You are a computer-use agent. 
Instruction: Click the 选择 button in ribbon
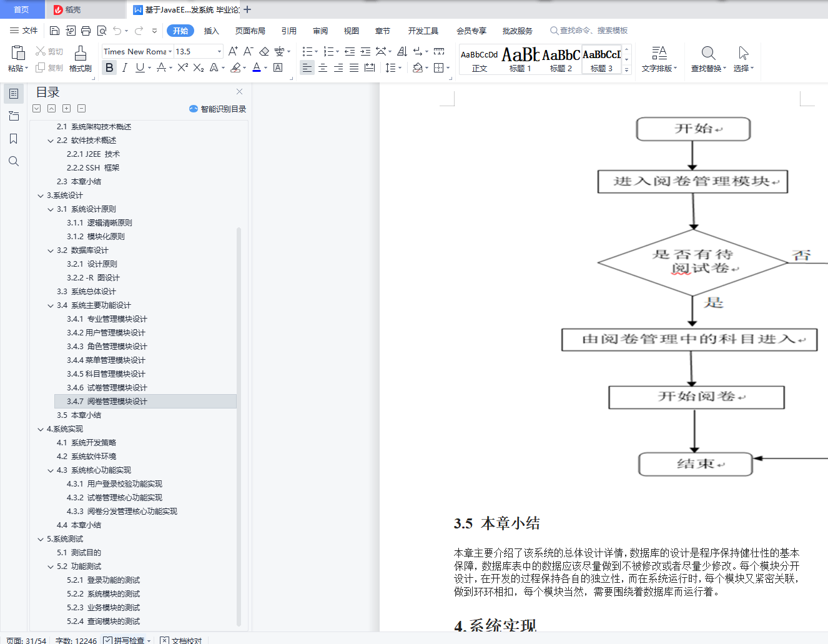click(x=743, y=59)
